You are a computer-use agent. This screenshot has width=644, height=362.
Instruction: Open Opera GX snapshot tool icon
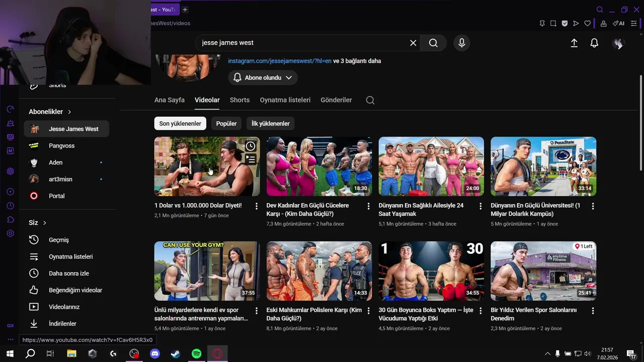click(553, 23)
